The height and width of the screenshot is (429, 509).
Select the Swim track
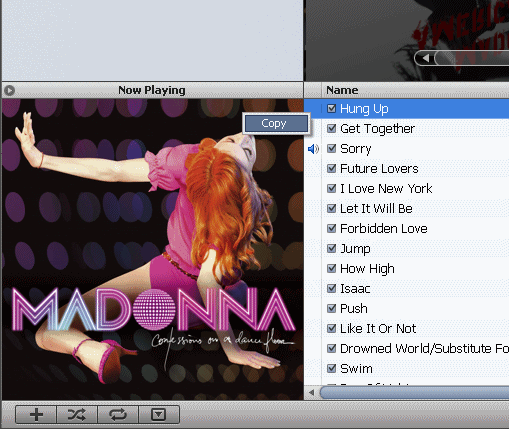pyautogui.click(x=356, y=369)
